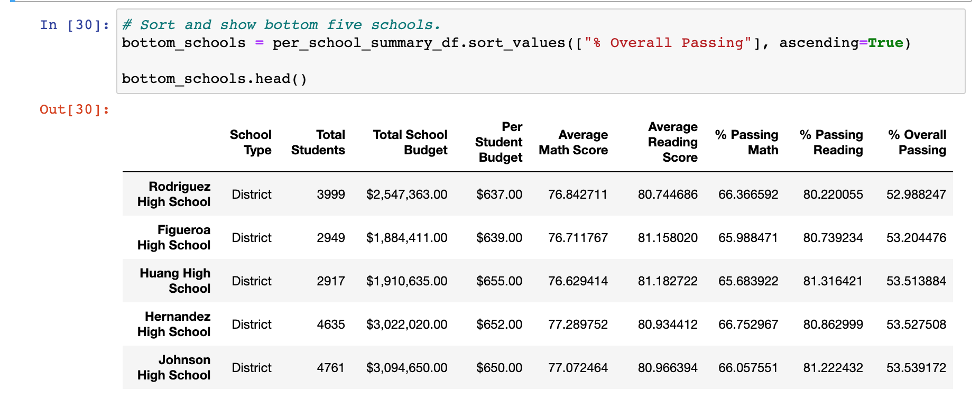Click the math score 76.629414
Viewport: 980px width, 408px height.
pos(578,281)
